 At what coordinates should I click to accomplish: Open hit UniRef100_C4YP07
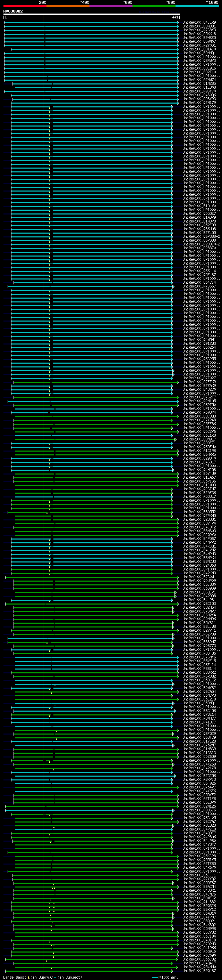(199, 917)
